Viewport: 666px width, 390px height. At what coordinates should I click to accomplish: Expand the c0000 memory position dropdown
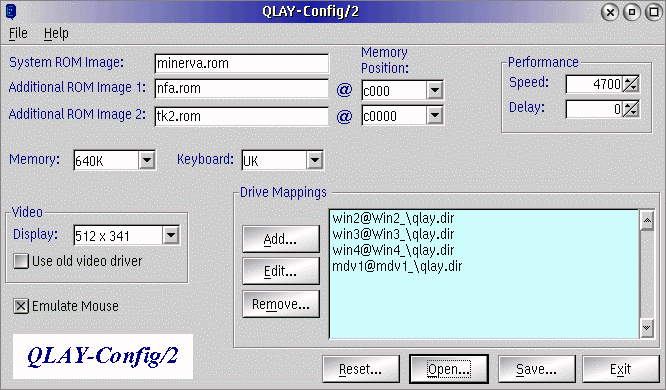point(435,115)
